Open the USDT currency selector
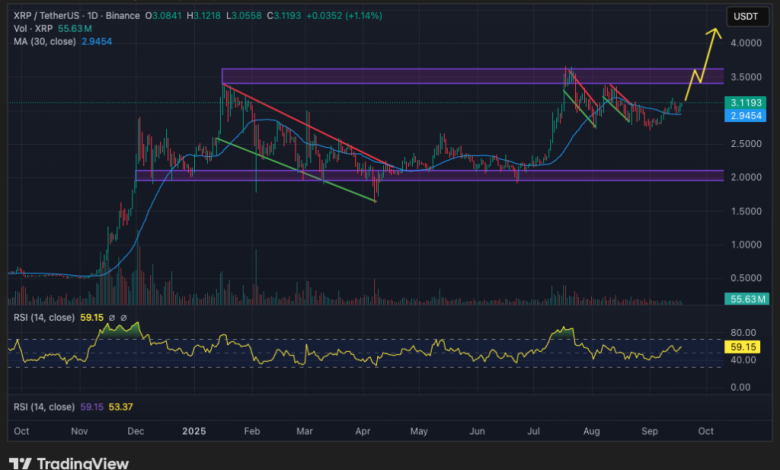This screenshot has height=470, width=780. [x=744, y=17]
